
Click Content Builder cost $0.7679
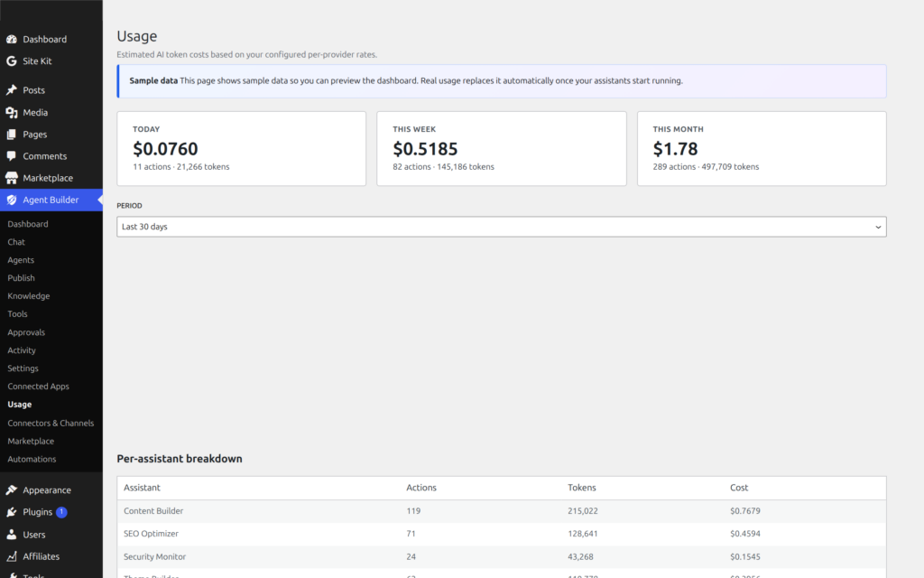pyautogui.click(x=745, y=511)
